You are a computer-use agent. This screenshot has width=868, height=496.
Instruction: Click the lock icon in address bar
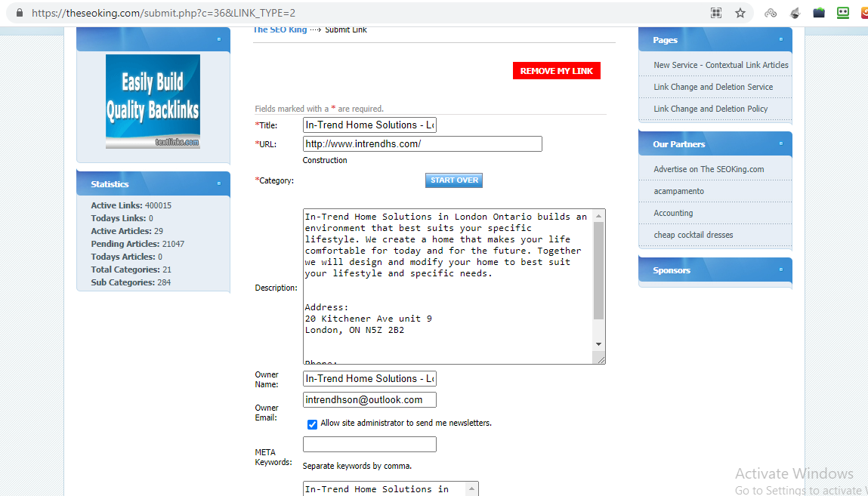(x=20, y=13)
